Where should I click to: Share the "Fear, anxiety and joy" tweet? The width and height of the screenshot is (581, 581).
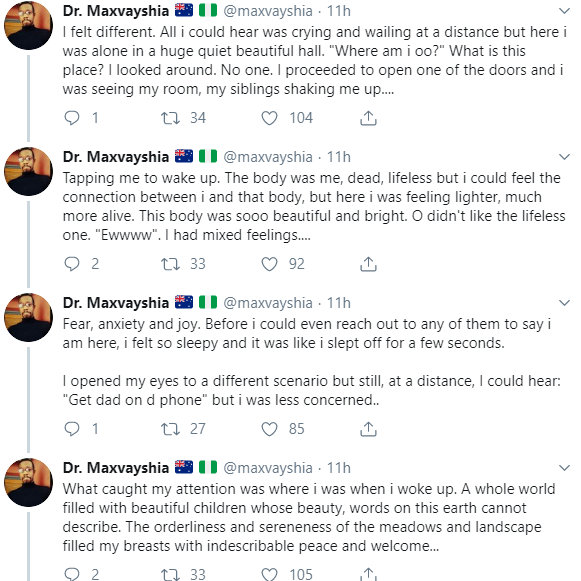coord(368,429)
